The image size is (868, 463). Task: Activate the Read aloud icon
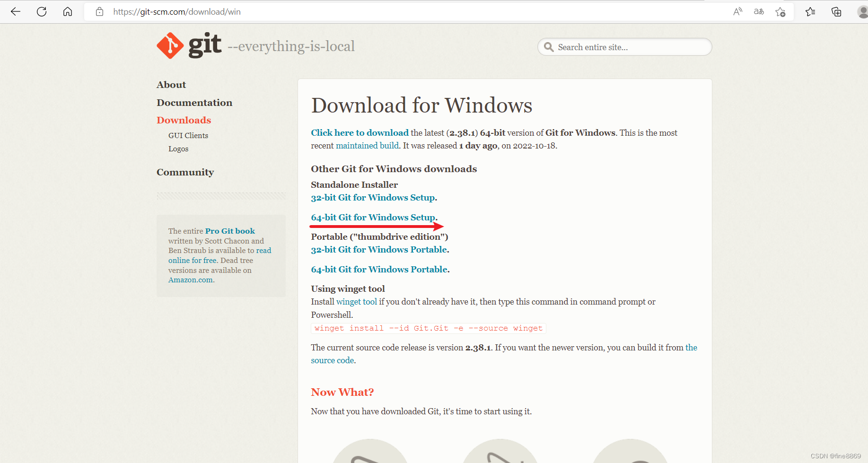tap(737, 12)
